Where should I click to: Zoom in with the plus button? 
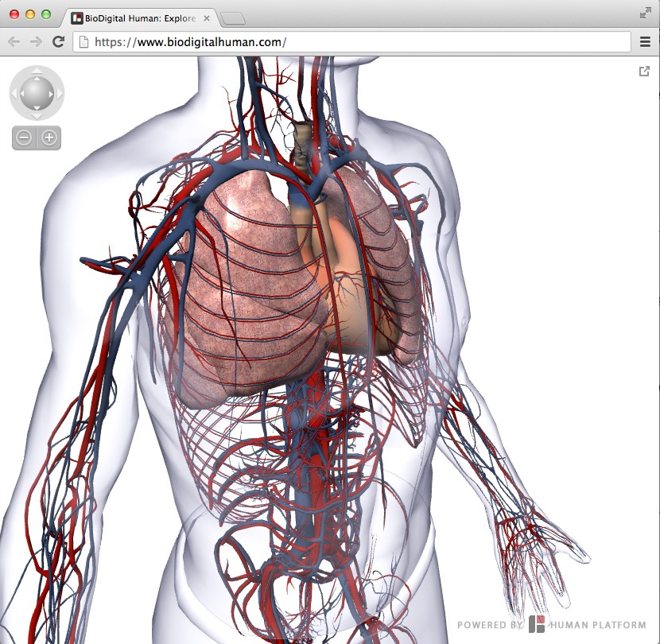pos(49,138)
